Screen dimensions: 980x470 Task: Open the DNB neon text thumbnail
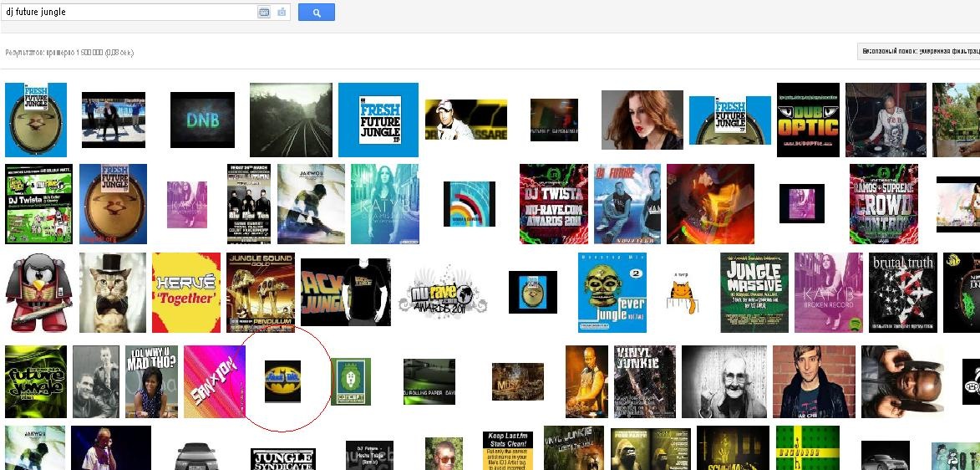point(202,120)
